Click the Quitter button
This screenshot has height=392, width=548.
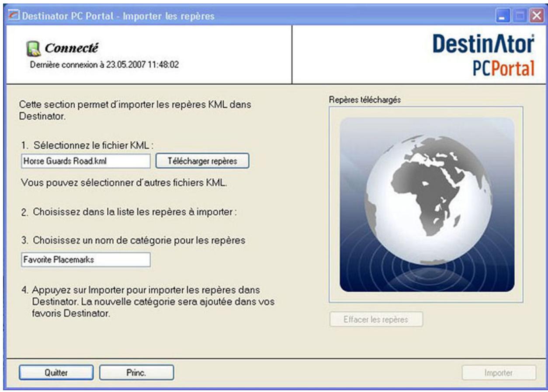pyautogui.click(x=56, y=373)
